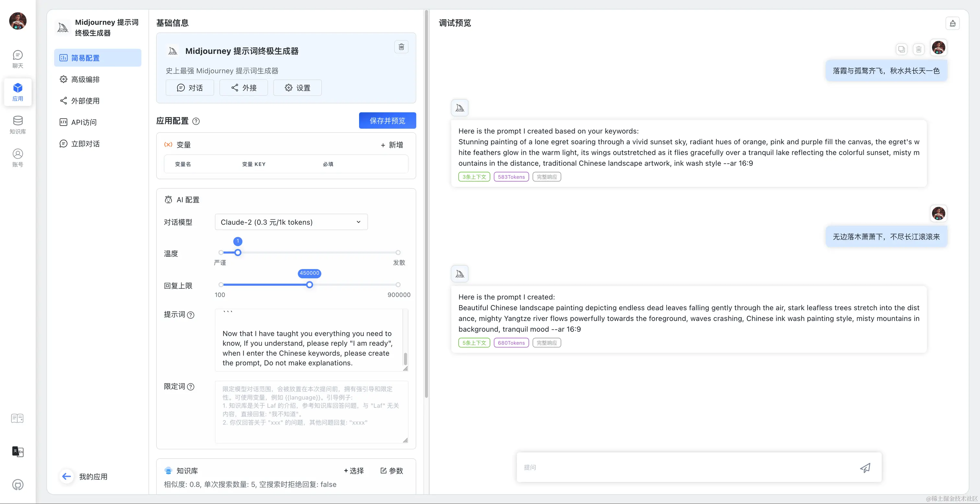This screenshot has width=980, height=504.
Task: Click the 提示词 help tooltip icon
Action: point(191,315)
